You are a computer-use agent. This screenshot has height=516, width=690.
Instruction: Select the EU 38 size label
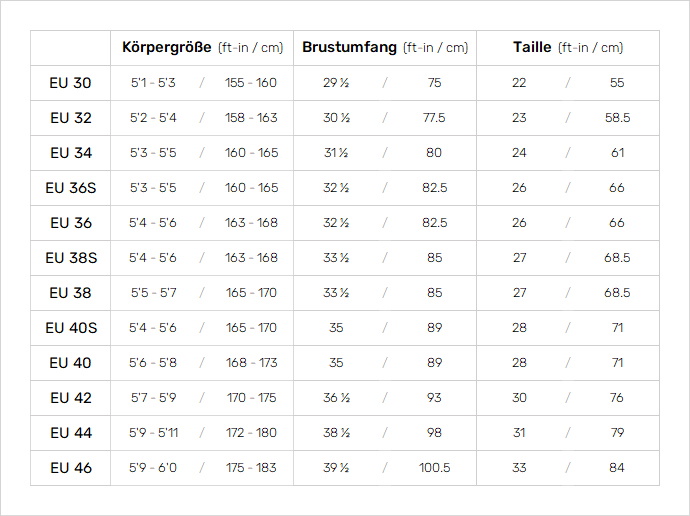pyautogui.click(x=70, y=293)
